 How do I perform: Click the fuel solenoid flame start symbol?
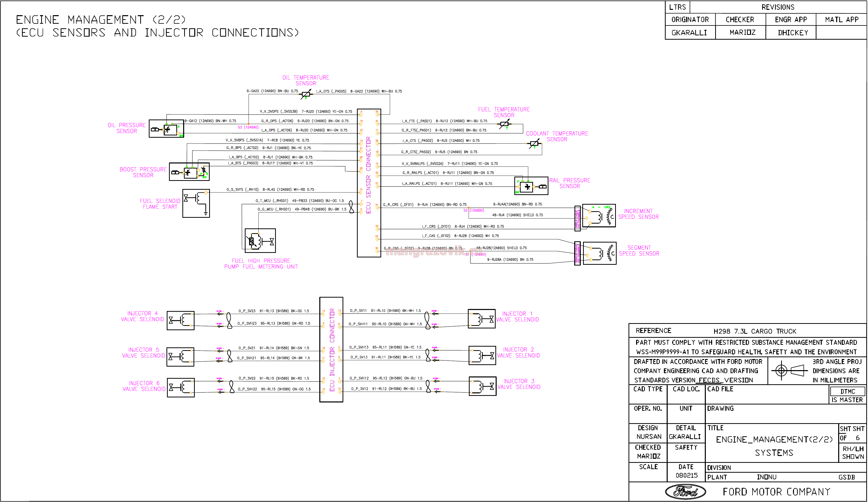pos(196,204)
